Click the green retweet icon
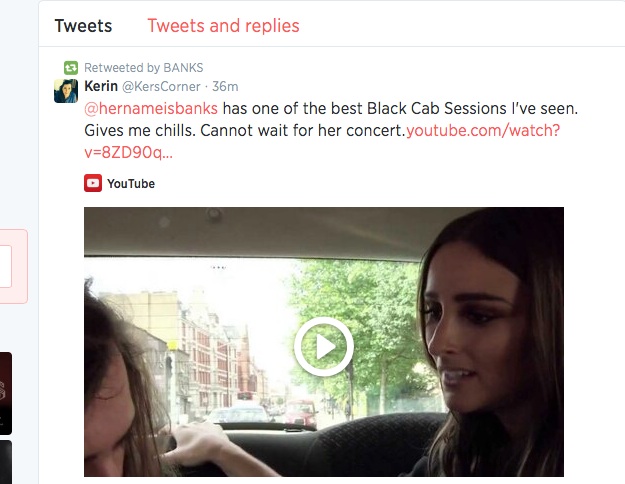 pyautogui.click(x=71, y=68)
